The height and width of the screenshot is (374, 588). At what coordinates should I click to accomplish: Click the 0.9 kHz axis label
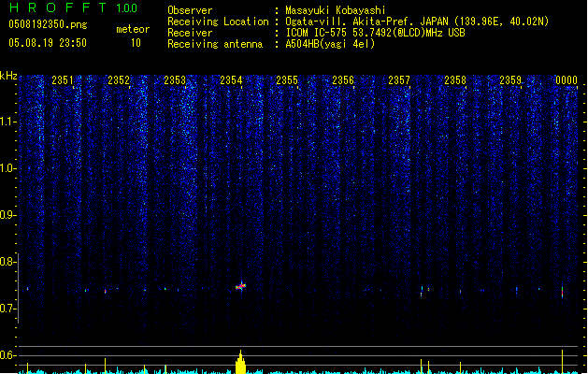coord(8,215)
